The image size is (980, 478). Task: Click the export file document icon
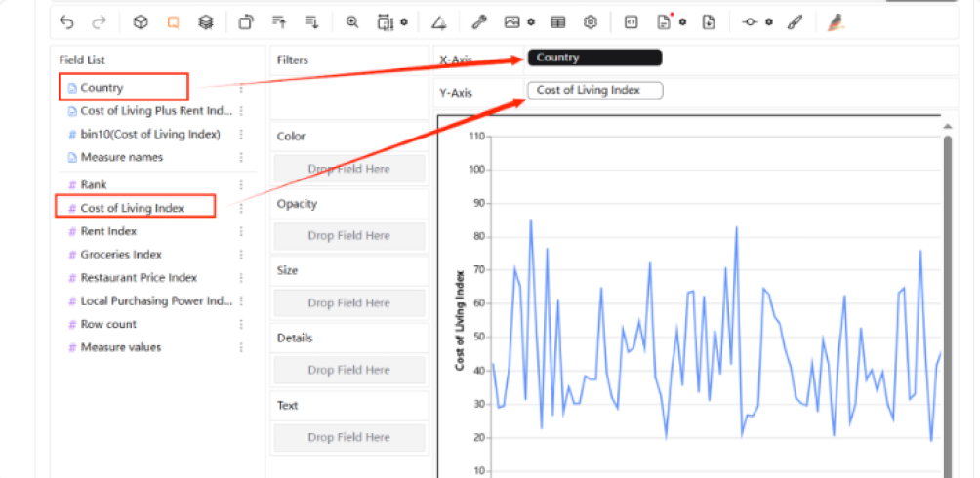664,22
